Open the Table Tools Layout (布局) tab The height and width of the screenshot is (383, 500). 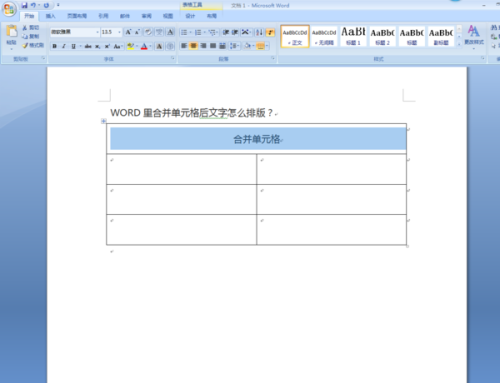coord(212,16)
